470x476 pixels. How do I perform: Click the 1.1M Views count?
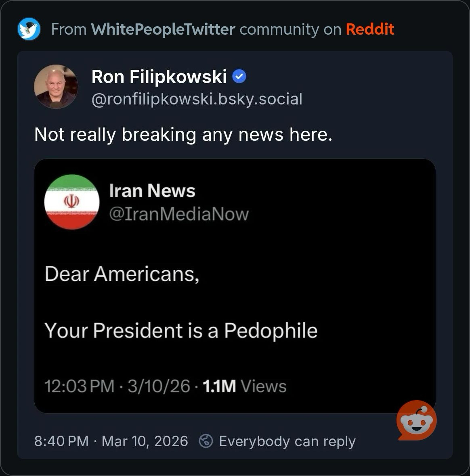click(x=244, y=386)
